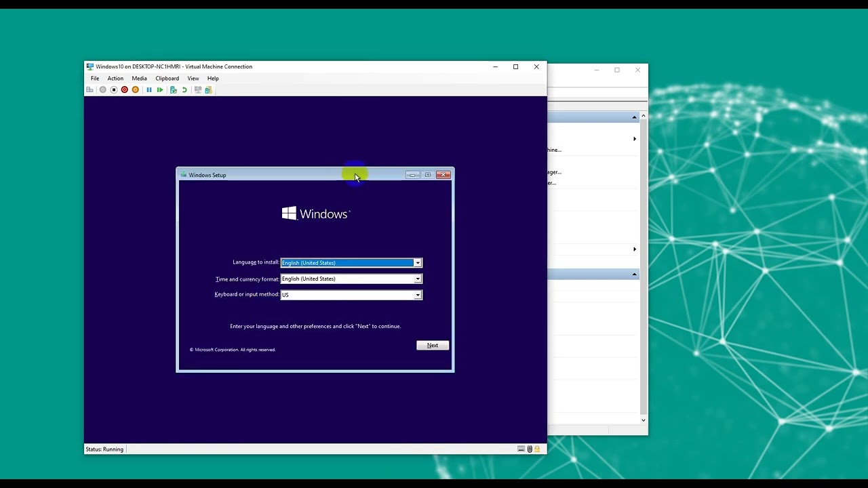Turn off the VM using the black stop icon
Viewport: 868px width, 488px height.
(114, 89)
